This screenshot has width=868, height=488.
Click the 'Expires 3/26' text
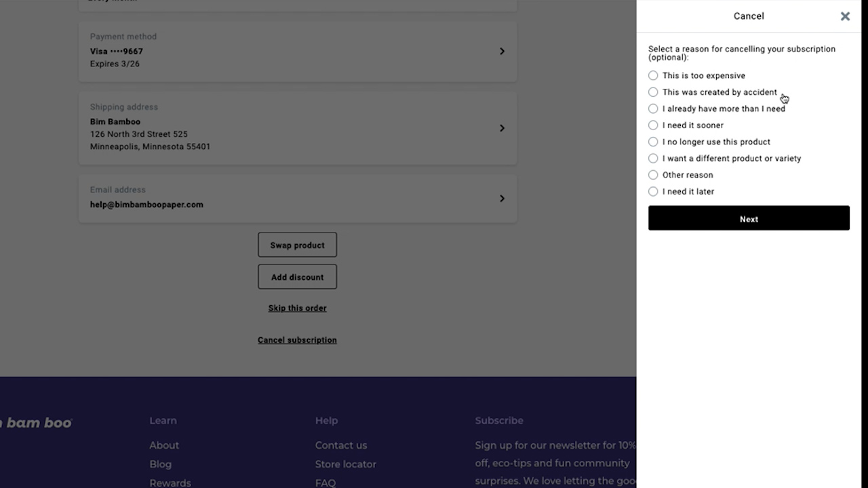click(x=115, y=64)
